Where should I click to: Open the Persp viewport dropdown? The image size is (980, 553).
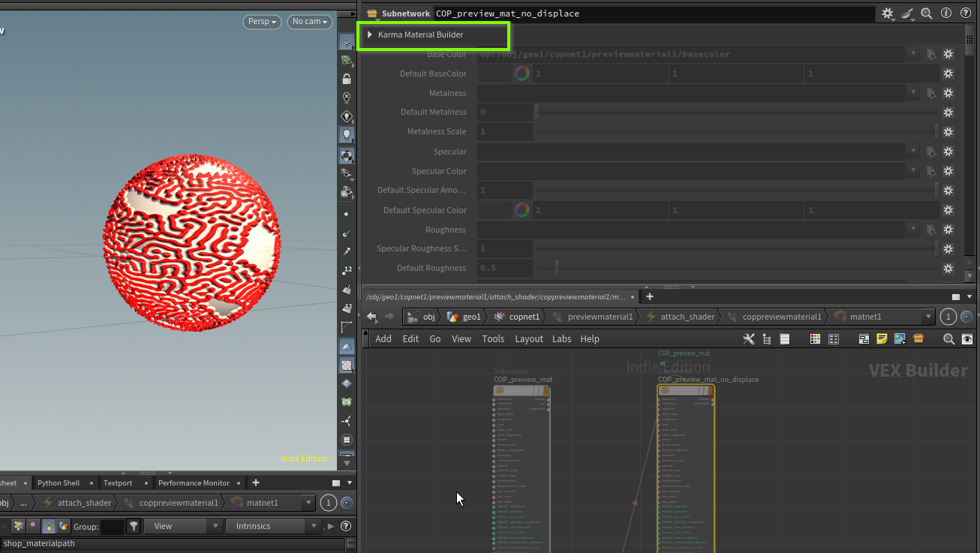pos(262,22)
